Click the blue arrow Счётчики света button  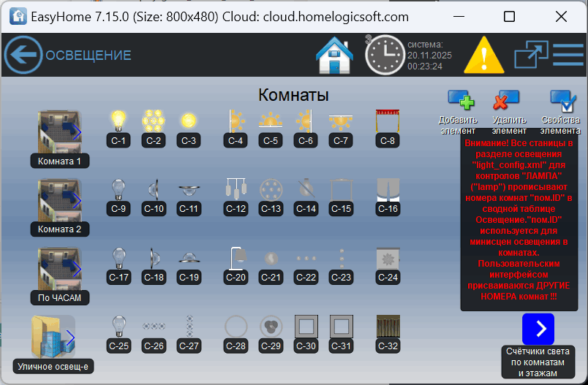pyautogui.click(x=540, y=328)
